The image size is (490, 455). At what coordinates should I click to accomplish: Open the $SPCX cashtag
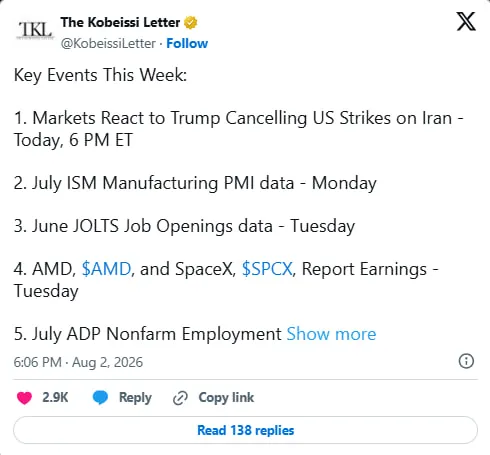pos(267,269)
